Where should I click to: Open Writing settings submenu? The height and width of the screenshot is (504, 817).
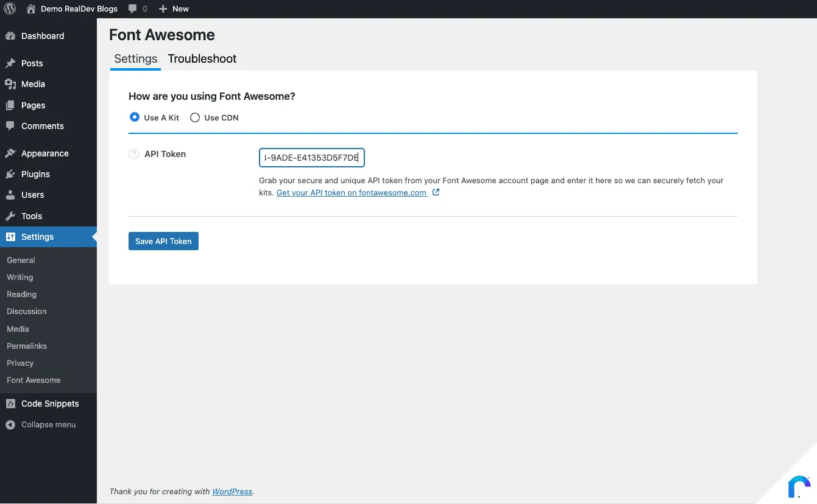click(20, 277)
